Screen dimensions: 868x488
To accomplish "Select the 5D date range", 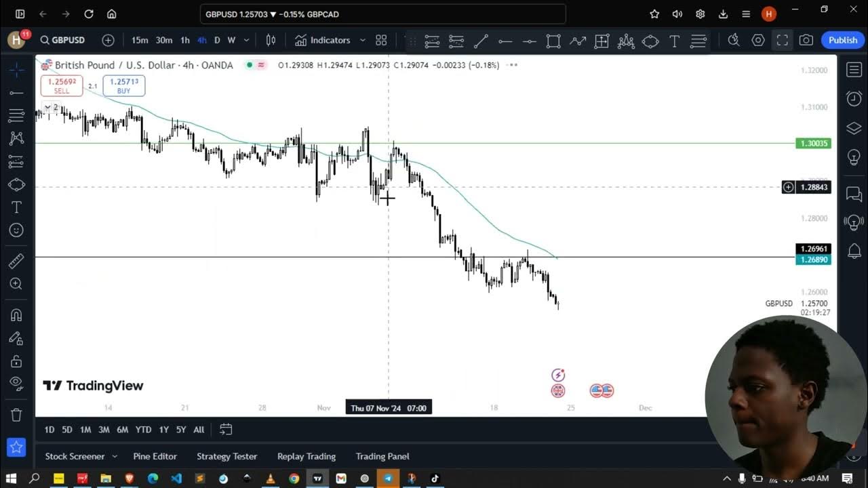I will click(67, 430).
